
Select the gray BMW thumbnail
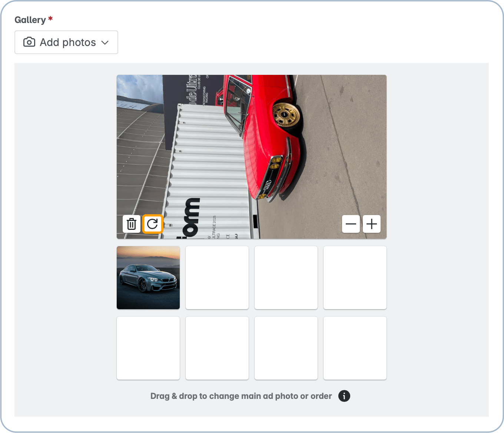(148, 278)
